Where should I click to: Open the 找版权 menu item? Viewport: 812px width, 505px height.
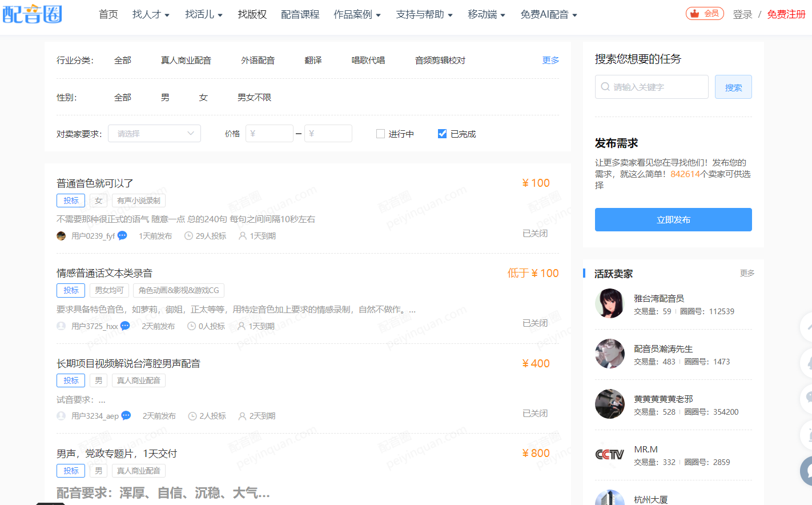coord(252,14)
